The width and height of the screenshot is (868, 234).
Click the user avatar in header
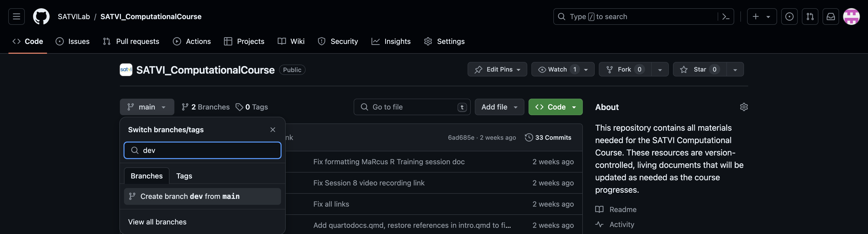pos(851,17)
